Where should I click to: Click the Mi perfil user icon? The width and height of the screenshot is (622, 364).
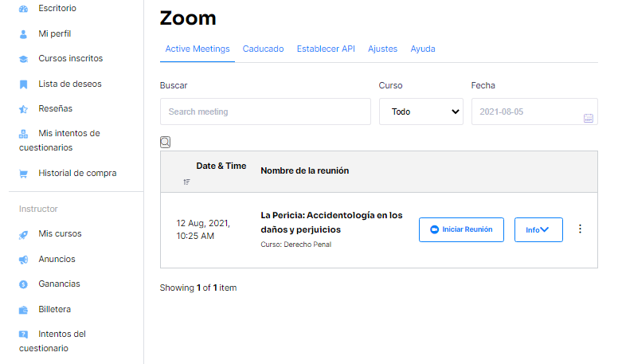(x=23, y=34)
